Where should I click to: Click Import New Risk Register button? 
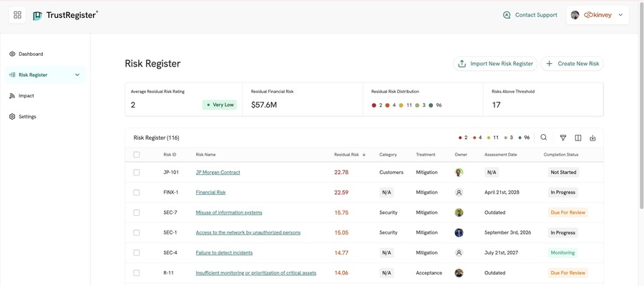point(495,64)
